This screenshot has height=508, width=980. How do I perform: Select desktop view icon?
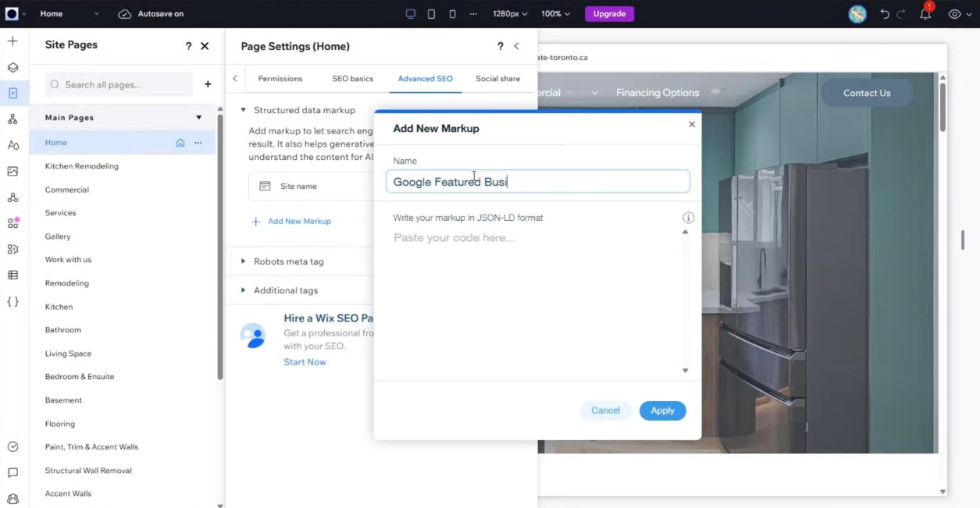(411, 14)
